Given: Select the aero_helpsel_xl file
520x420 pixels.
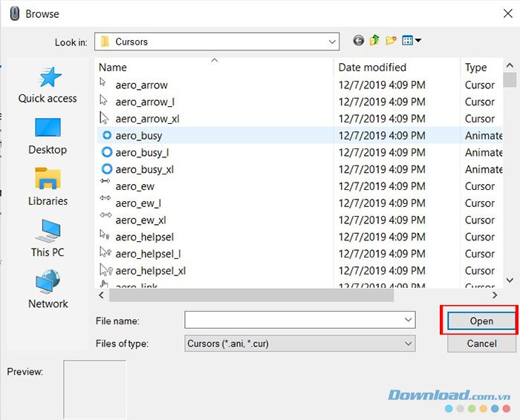Looking at the screenshot, I should 151,271.
